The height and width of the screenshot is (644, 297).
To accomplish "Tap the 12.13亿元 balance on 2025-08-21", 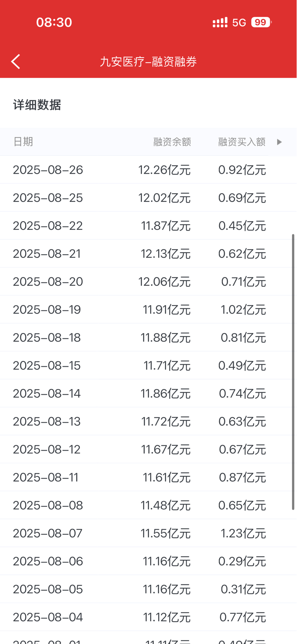I will pyautogui.click(x=166, y=254).
